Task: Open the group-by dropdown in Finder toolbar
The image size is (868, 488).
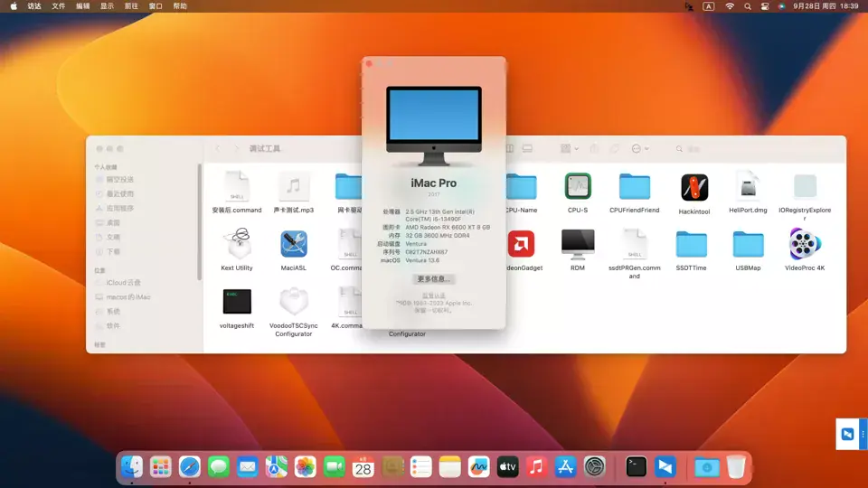Action: pos(569,148)
